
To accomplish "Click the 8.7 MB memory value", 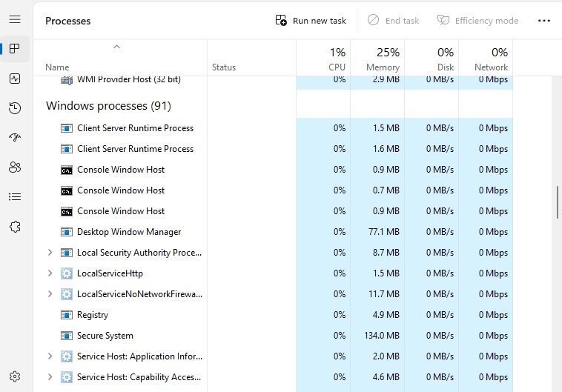I will pos(386,253).
